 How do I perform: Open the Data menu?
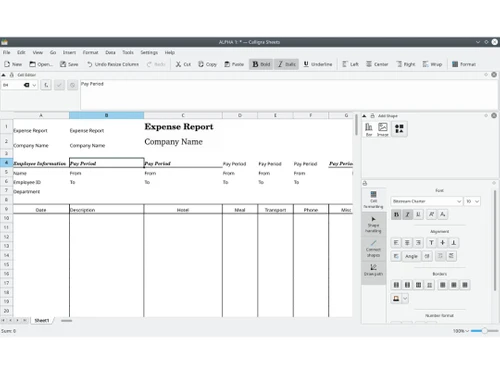[110, 52]
